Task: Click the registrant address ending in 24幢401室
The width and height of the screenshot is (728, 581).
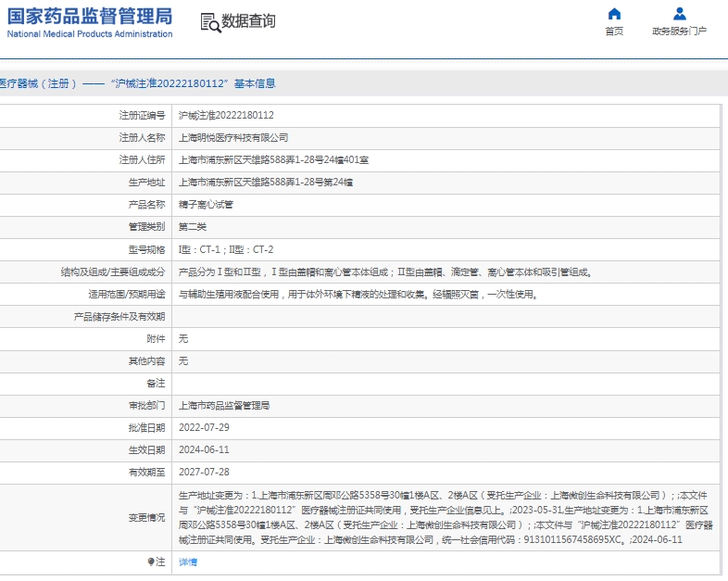Action: pos(274,159)
